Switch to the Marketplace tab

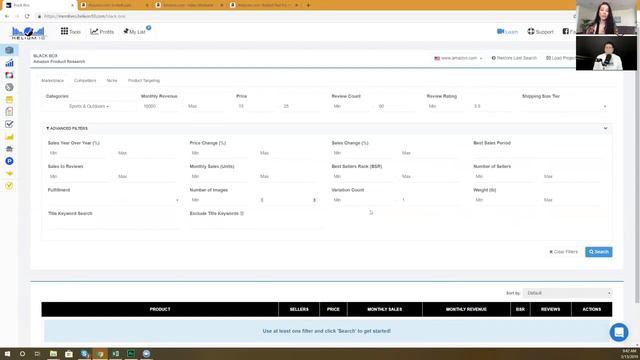[53, 80]
